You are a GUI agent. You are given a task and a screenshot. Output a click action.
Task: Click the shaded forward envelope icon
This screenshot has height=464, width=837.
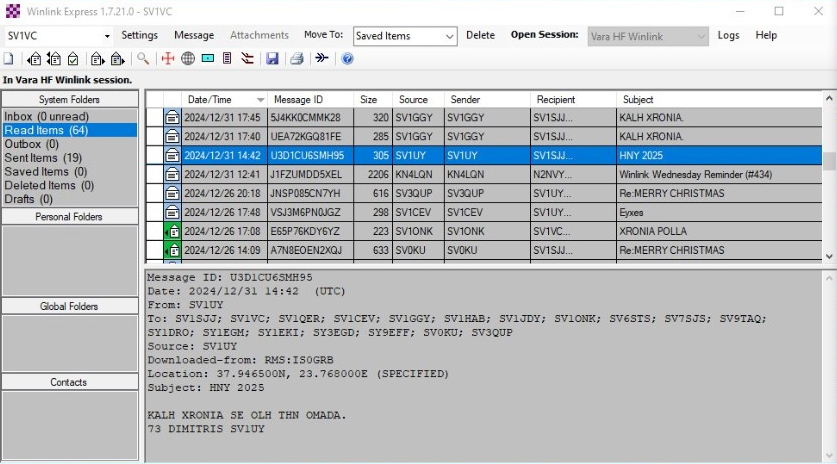pyautogui.click(x=117, y=59)
